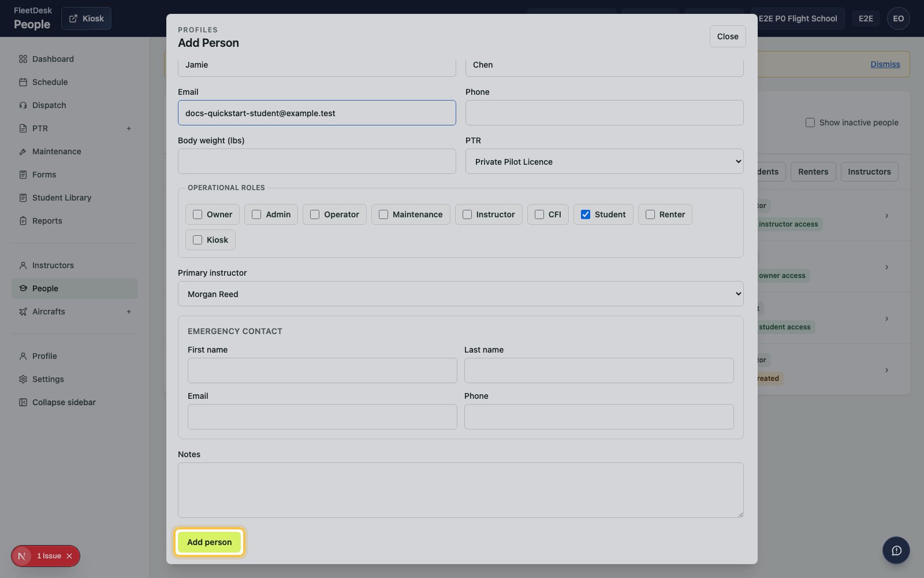The image size is (924, 578).
Task: Dismiss the 1 Issue badge with X
Action: [x=69, y=556]
